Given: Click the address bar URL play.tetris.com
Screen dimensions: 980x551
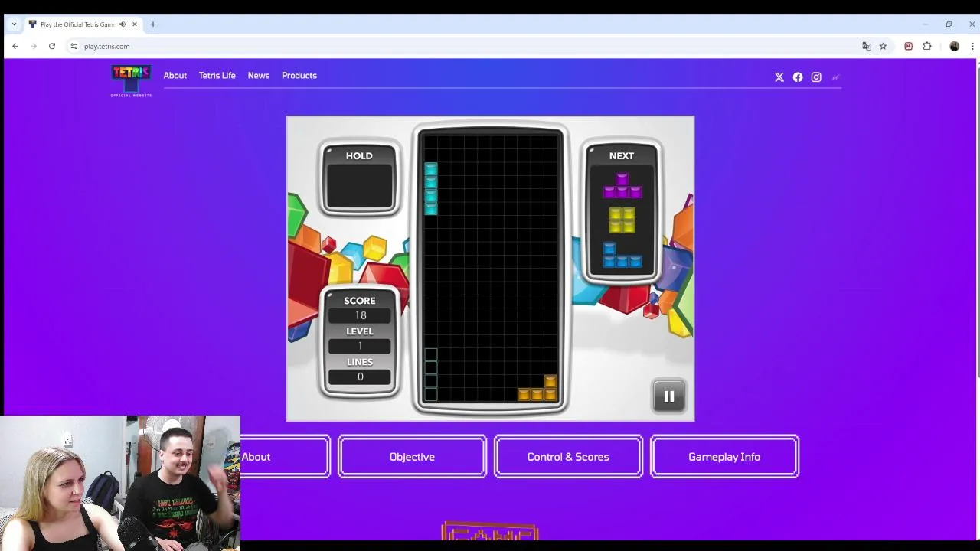Looking at the screenshot, I should click(x=107, y=47).
